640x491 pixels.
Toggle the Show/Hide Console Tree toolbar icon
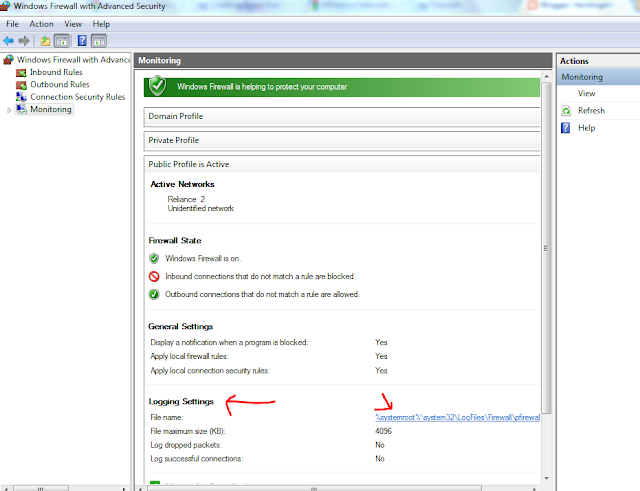[62, 41]
